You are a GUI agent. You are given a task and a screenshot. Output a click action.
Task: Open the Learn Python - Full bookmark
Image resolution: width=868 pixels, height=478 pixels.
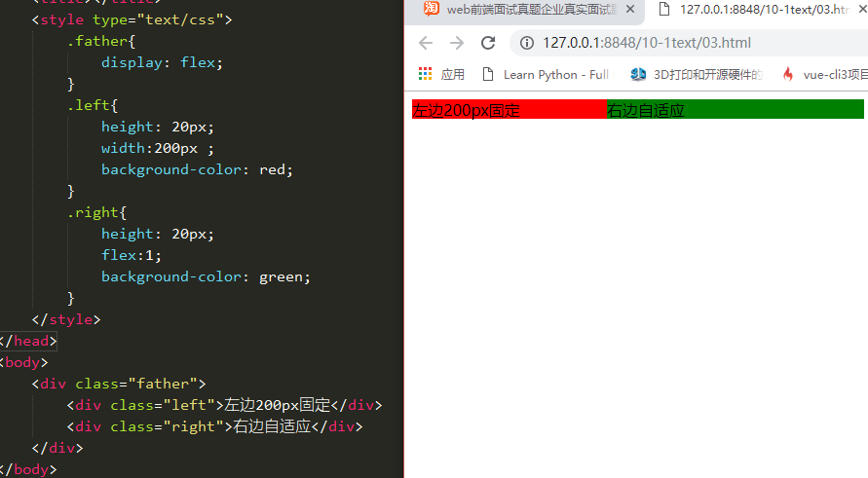coord(546,74)
